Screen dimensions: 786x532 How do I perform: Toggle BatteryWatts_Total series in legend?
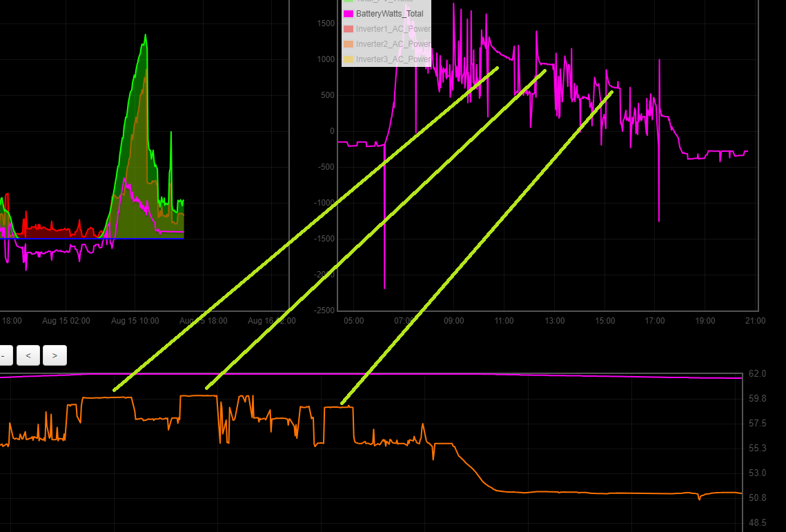[389, 13]
